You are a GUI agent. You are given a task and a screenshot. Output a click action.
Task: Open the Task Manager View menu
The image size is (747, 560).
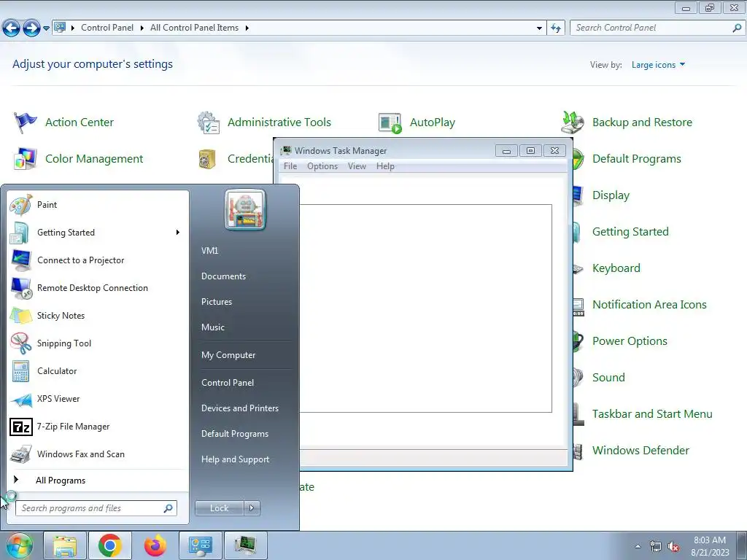point(357,166)
